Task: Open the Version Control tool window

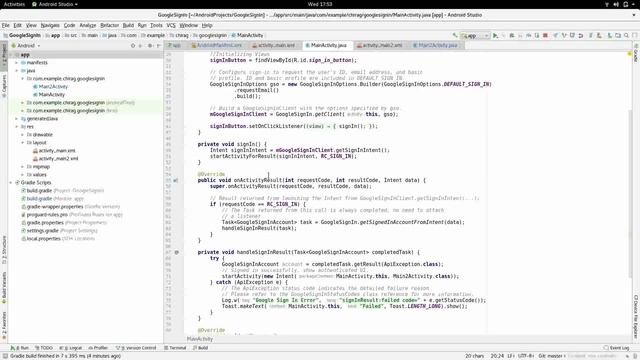Action: (136, 348)
